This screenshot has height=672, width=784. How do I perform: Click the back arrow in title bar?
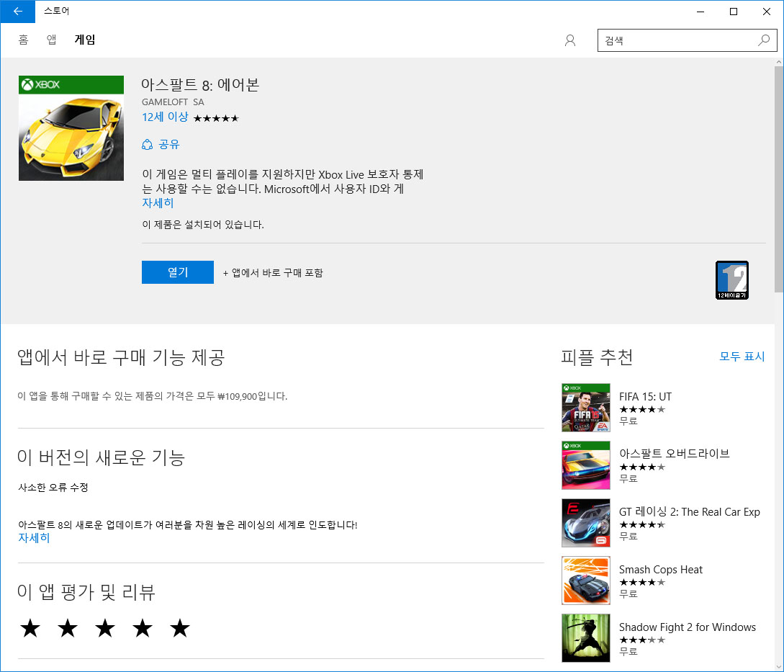pos(17,12)
